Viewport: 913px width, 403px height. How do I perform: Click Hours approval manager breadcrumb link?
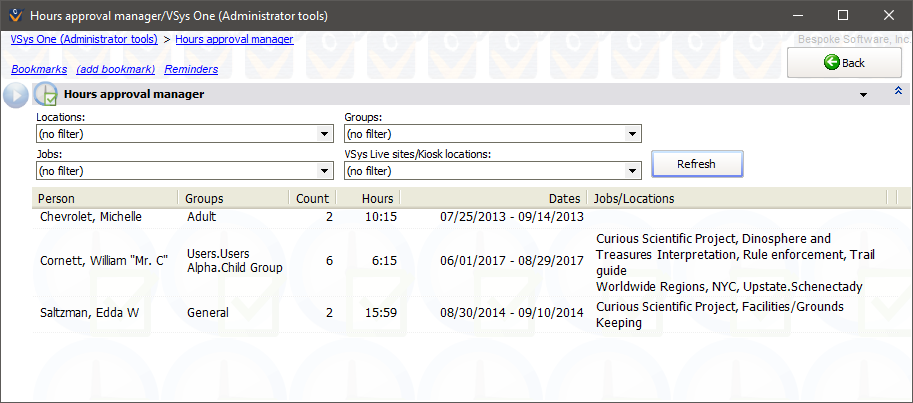tap(234, 39)
